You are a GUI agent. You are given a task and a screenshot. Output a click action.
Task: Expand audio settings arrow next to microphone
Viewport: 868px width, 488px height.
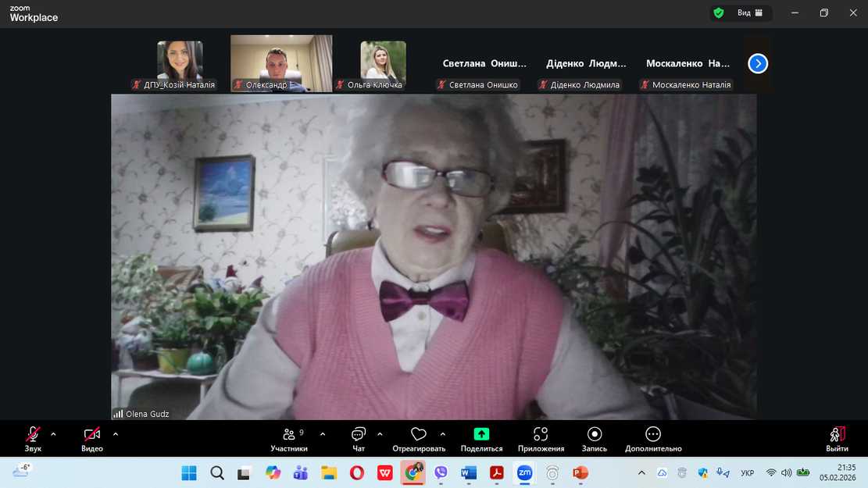pos(53,434)
